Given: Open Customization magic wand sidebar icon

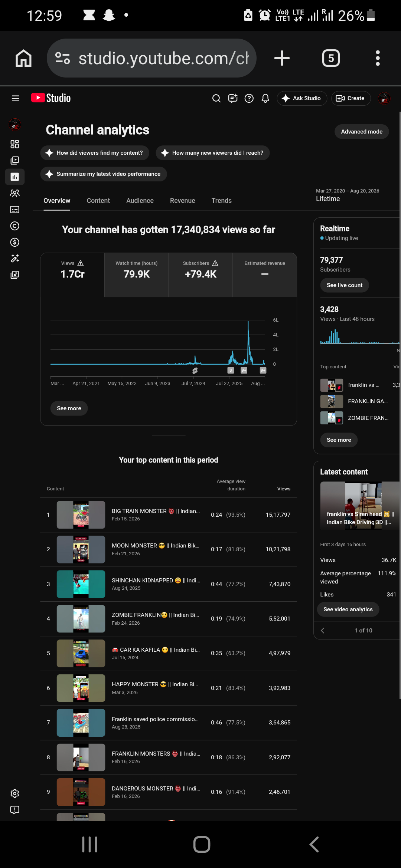Looking at the screenshot, I should coord(15,259).
